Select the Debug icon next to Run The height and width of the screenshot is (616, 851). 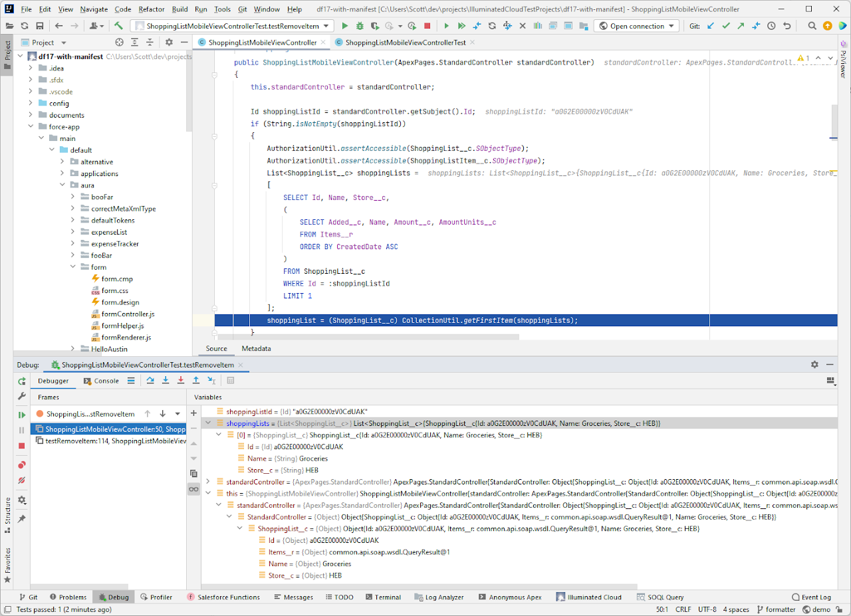[360, 26]
